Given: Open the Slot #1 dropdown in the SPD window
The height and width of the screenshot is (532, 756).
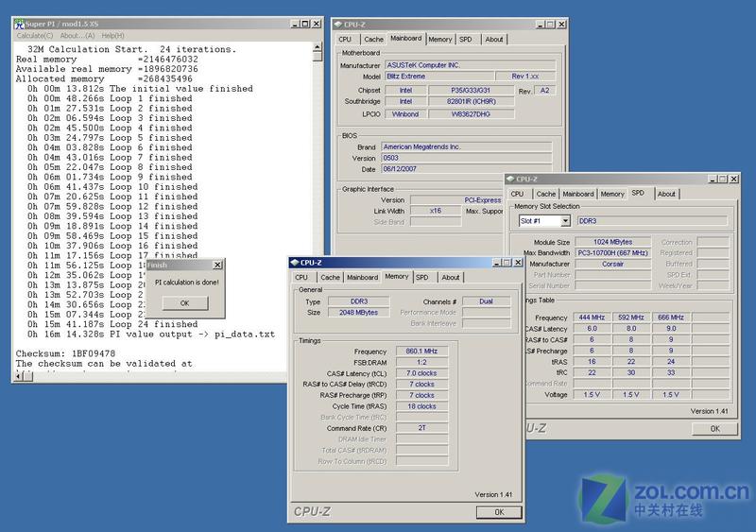Looking at the screenshot, I should (565, 221).
